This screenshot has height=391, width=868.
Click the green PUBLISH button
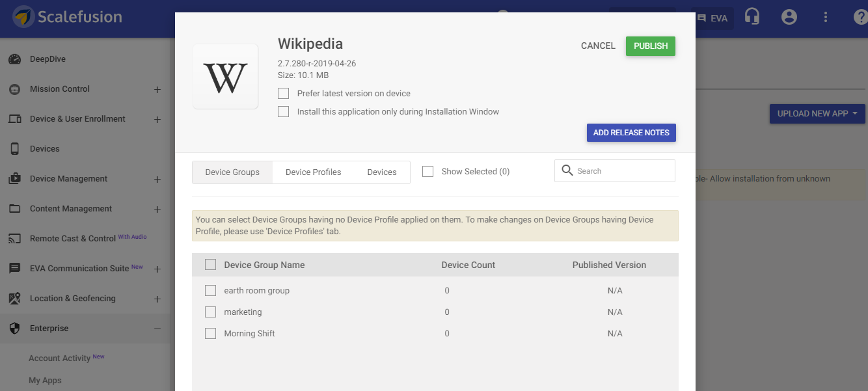coord(651,46)
